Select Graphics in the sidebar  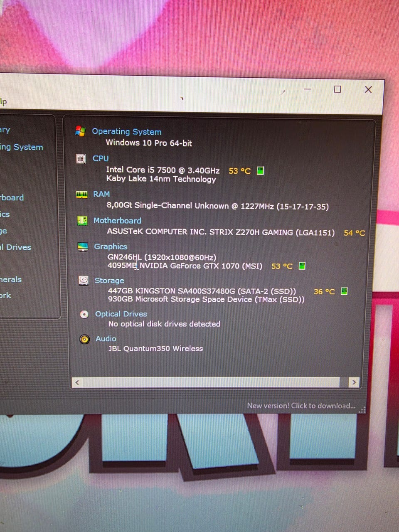(x=5, y=214)
